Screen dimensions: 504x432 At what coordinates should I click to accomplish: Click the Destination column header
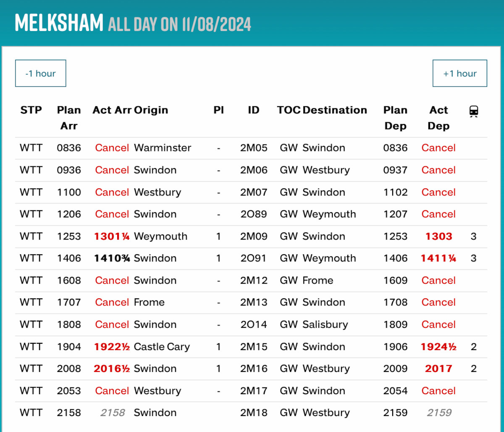point(335,111)
